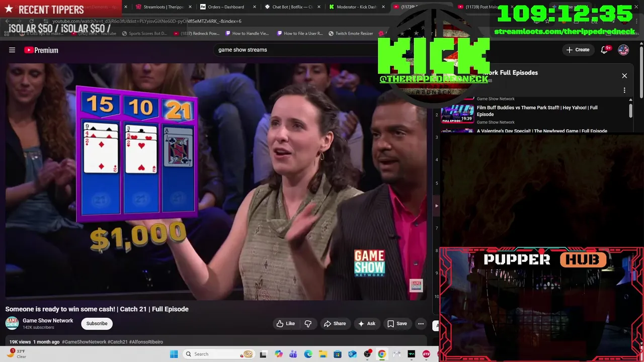
Task: Open the YouTube guide hamburger menu
Action: [12, 50]
